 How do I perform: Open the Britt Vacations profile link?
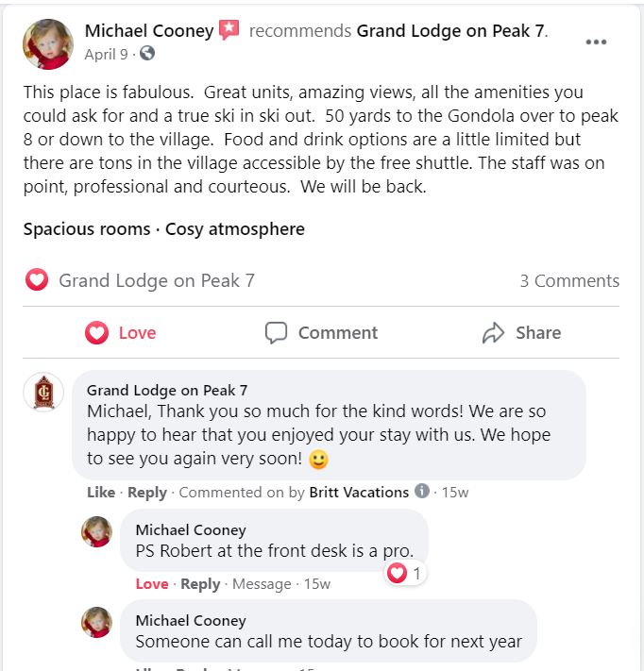359,492
